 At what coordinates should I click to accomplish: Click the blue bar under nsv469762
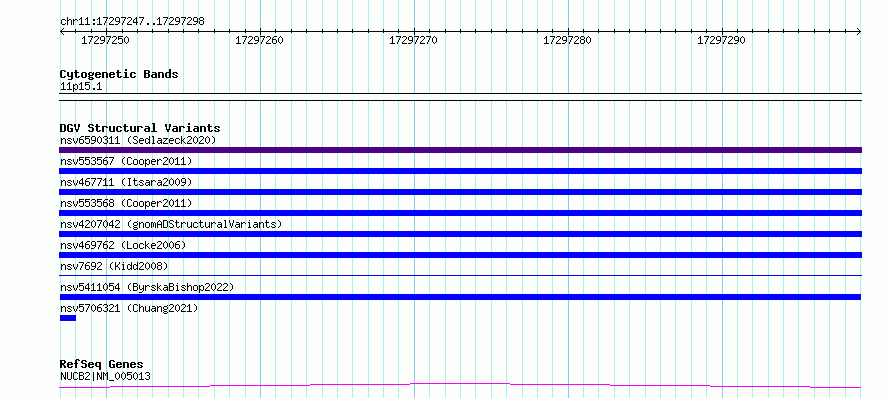click(x=460, y=255)
